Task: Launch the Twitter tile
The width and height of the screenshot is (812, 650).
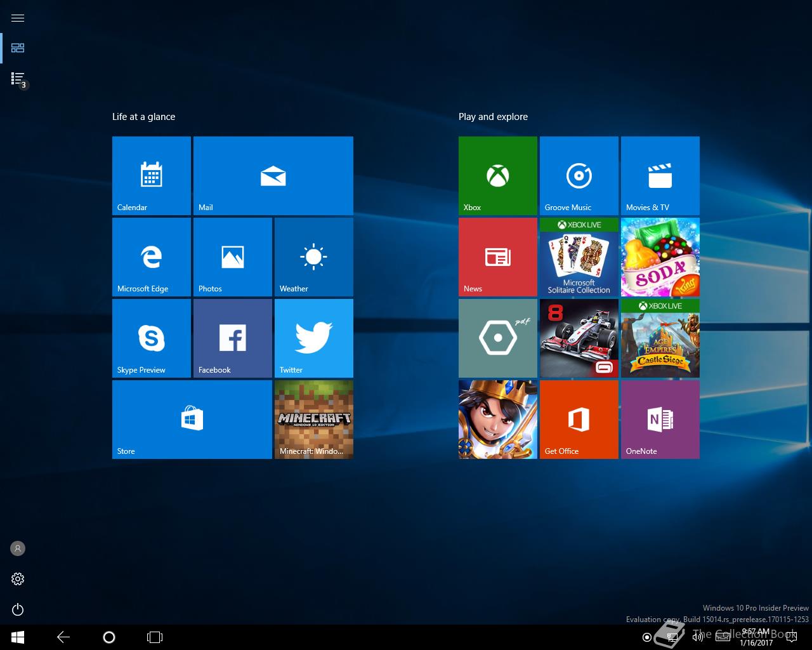Action: (313, 338)
